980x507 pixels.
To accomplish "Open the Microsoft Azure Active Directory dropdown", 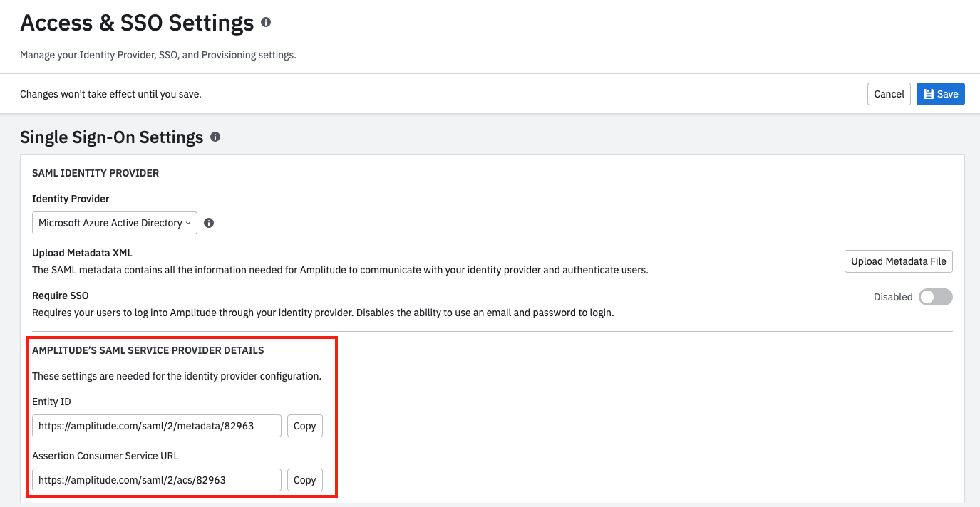I will click(115, 223).
